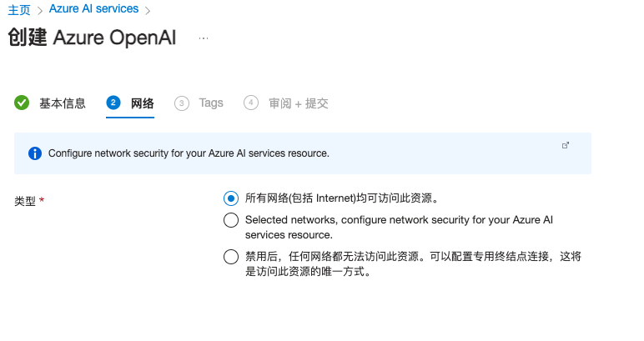This screenshot has width=644, height=341.
Task: Click the step 4 circle icon
Action: click(251, 103)
